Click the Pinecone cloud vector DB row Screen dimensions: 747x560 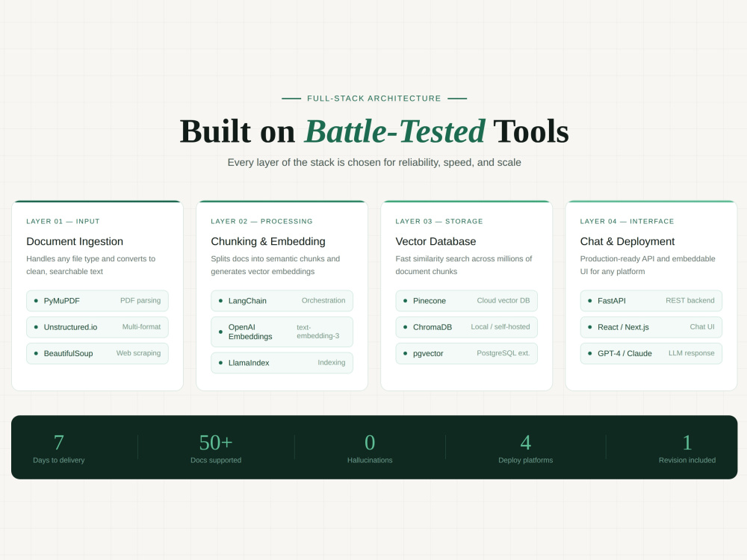[x=466, y=300]
